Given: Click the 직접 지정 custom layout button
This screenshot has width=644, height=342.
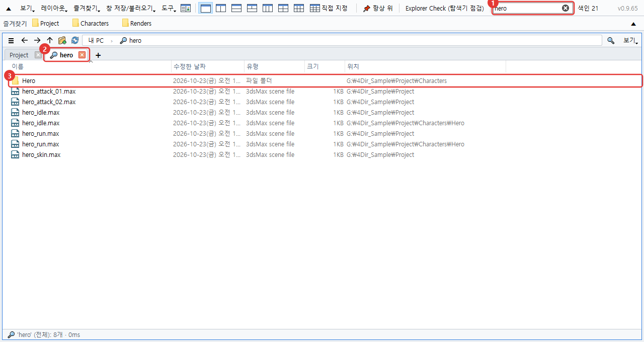Looking at the screenshot, I should pyautogui.click(x=329, y=8).
